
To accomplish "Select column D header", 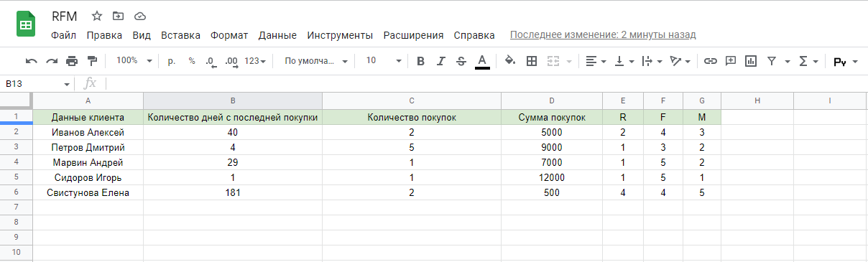I will [x=552, y=101].
